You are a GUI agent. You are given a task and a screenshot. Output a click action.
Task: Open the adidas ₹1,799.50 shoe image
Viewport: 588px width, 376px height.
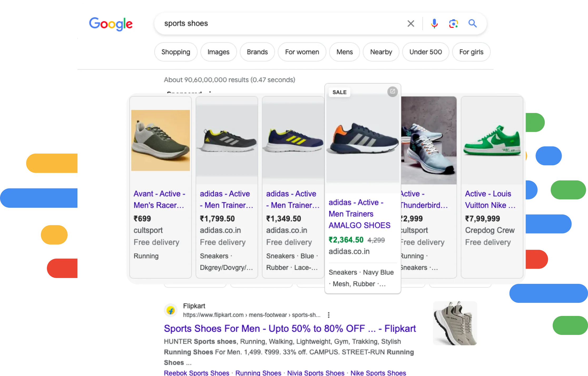click(227, 140)
